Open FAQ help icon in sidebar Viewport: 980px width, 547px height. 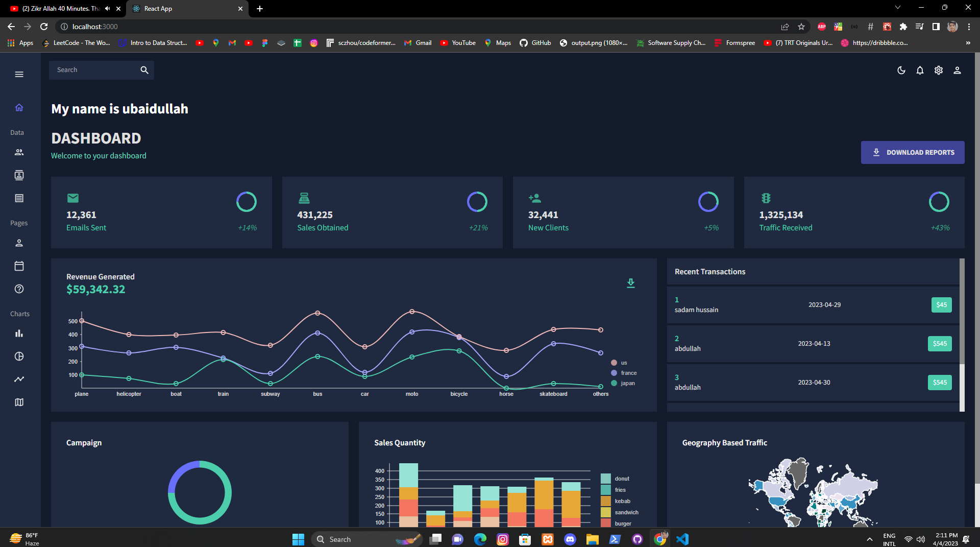[x=19, y=289]
